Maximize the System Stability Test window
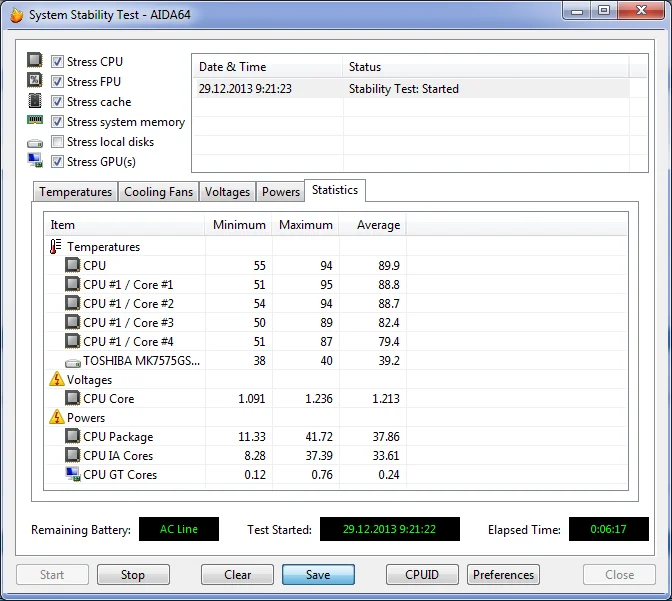The width and height of the screenshot is (672, 601). coord(604,11)
